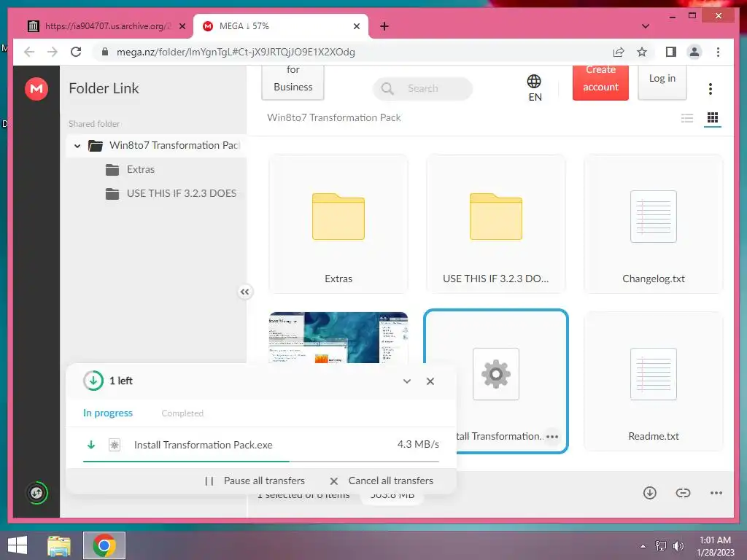Open the screenshot image thumbnail

click(338, 338)
